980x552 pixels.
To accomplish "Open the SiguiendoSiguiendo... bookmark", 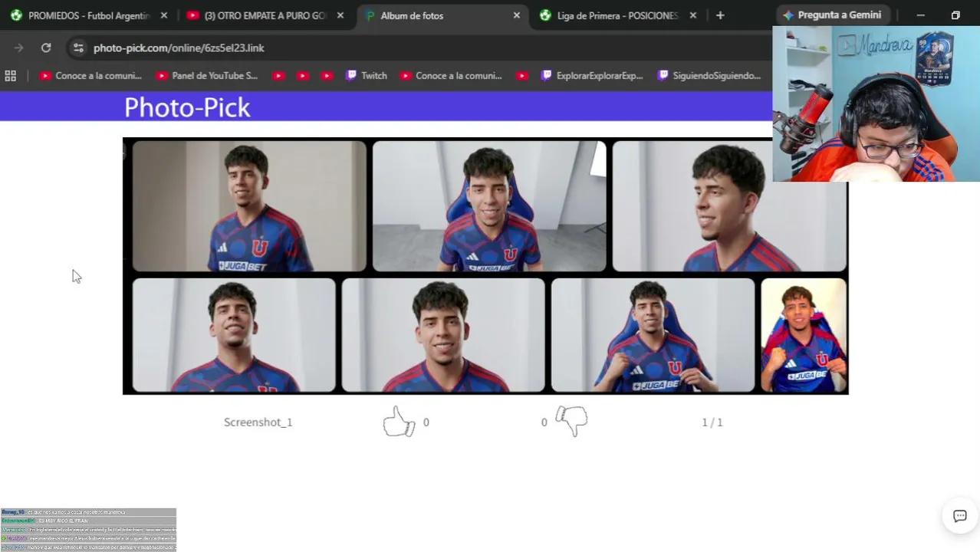I will (x=709, y=76).
